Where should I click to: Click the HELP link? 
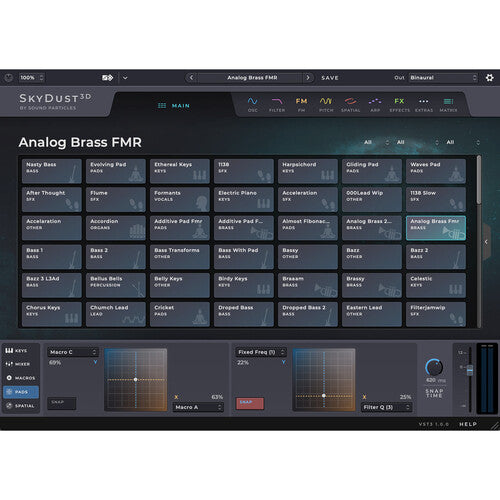pyautogui.click(x=468, y=424)
